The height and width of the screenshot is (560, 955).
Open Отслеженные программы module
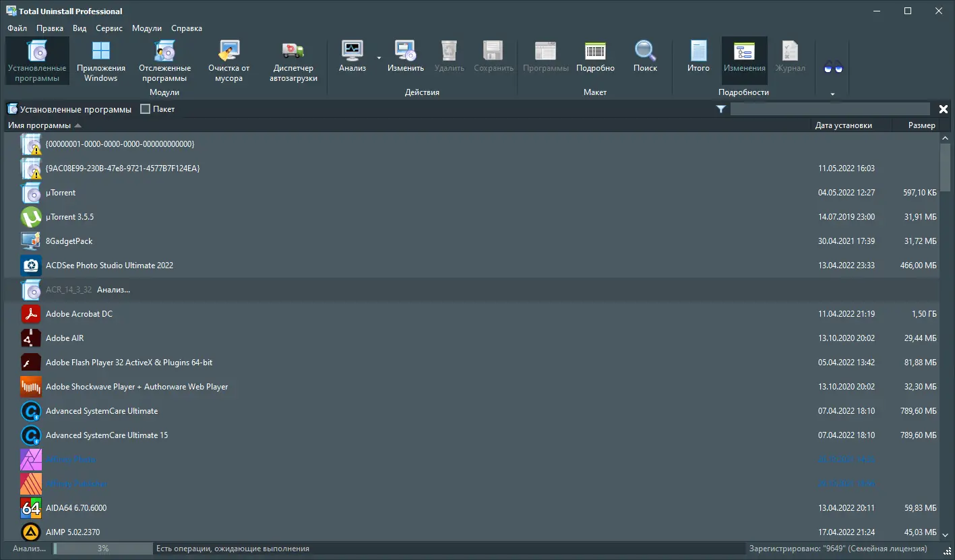[x=164, y=61]
